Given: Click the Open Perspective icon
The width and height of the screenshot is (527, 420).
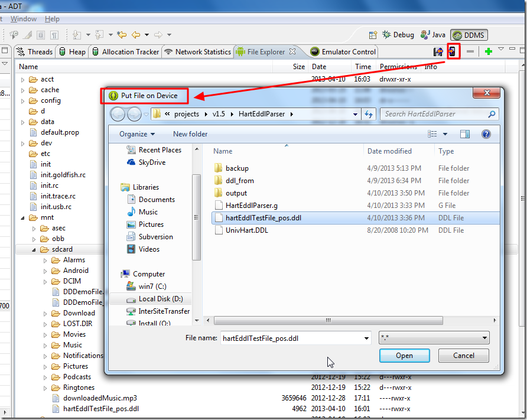Looking at the screenshot, I should tap(373, 35).
